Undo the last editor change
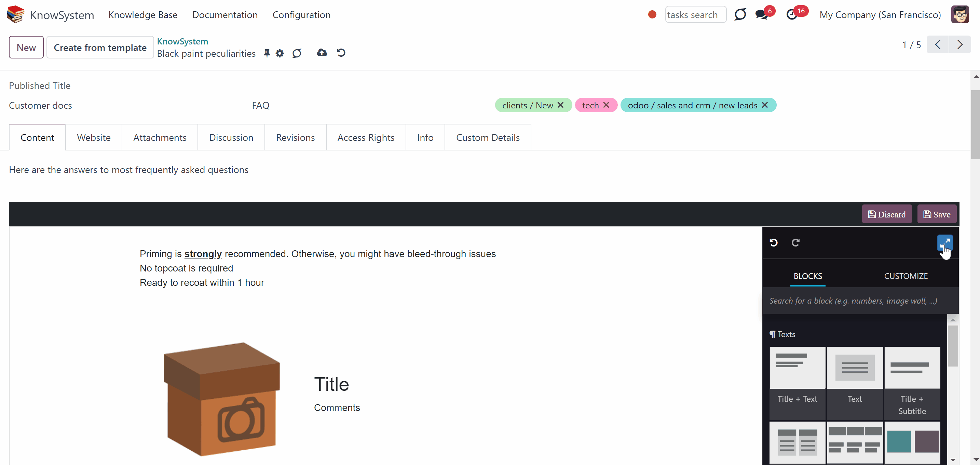The width and height of the screenshot is (980, 465). pyautogui.click(x=773, y=242)
